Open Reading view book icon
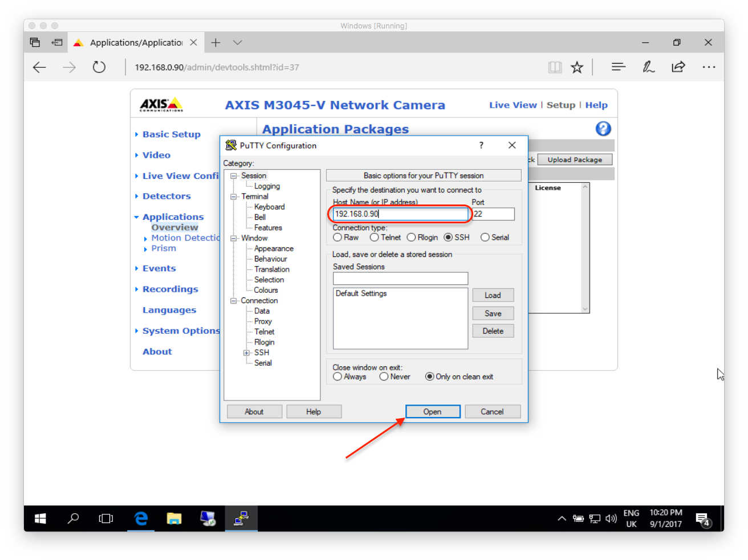 pos(555,67)
